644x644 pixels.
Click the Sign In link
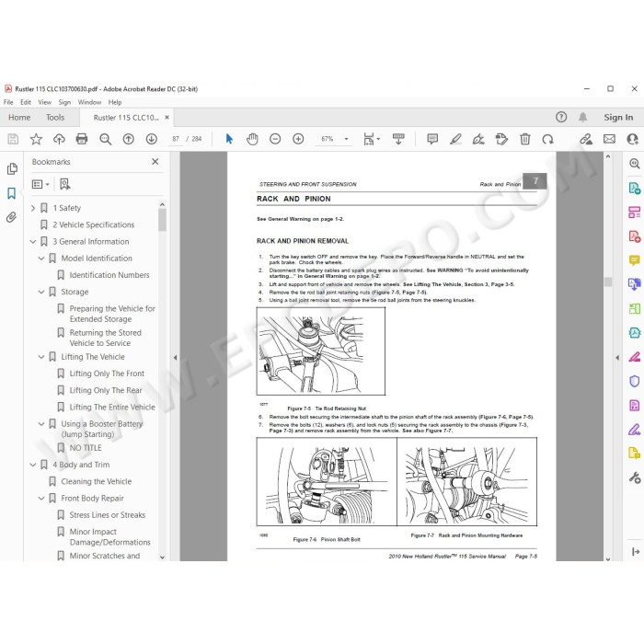[x=618, y=118]
